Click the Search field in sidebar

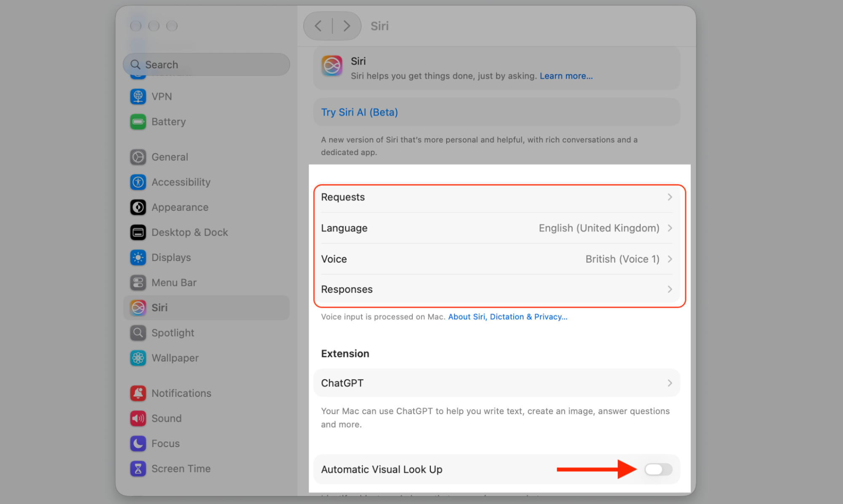coord(206,65)
